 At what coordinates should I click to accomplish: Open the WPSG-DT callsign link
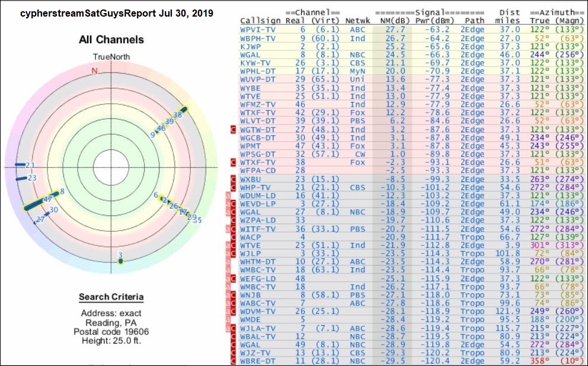[x=258, y=154]
